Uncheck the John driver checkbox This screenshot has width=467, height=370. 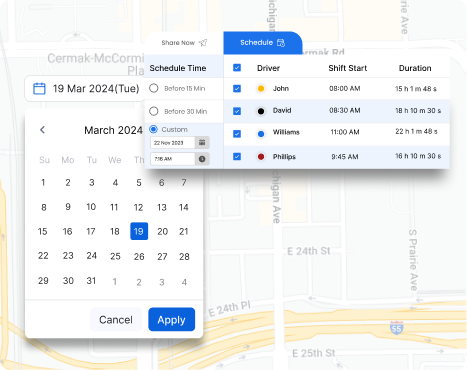(x=237, y=88)
